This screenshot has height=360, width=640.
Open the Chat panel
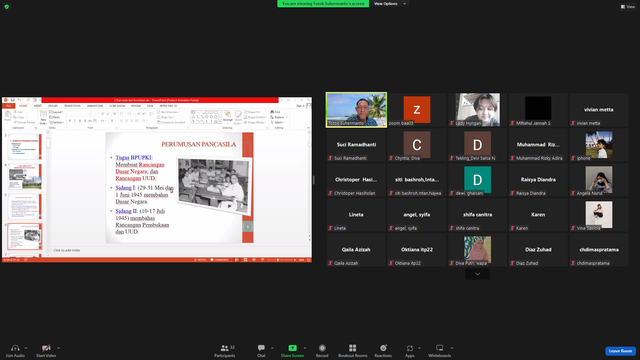[261, 350]
